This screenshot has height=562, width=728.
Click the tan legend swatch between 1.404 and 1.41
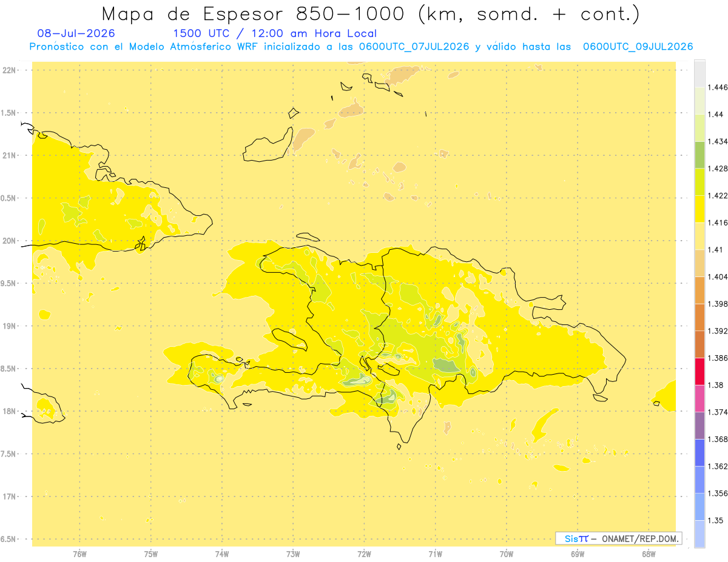[x=699, y=263]
